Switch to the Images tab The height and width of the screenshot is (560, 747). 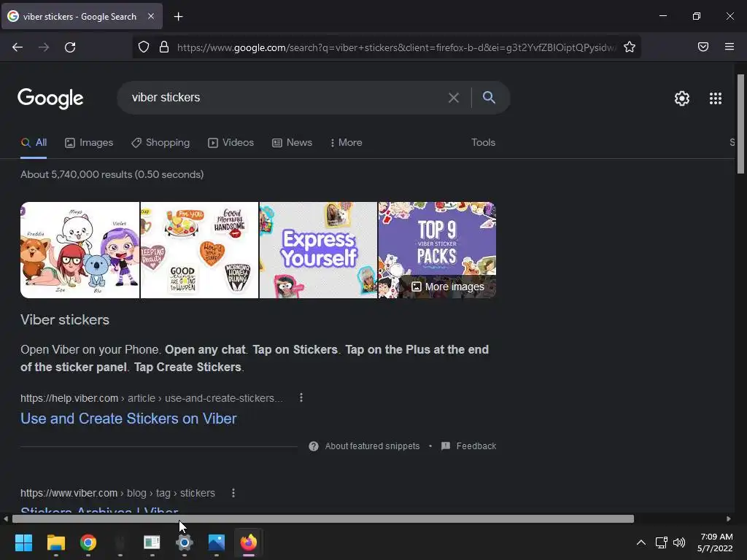89,142
